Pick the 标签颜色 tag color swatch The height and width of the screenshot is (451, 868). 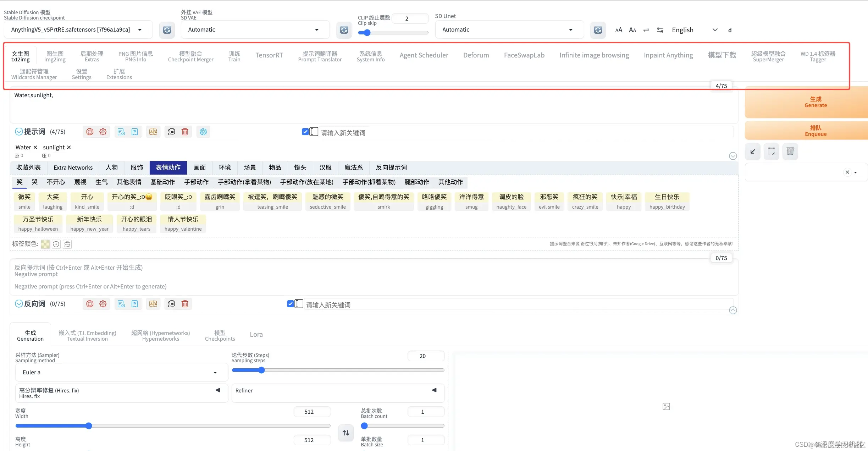(45, 244)
